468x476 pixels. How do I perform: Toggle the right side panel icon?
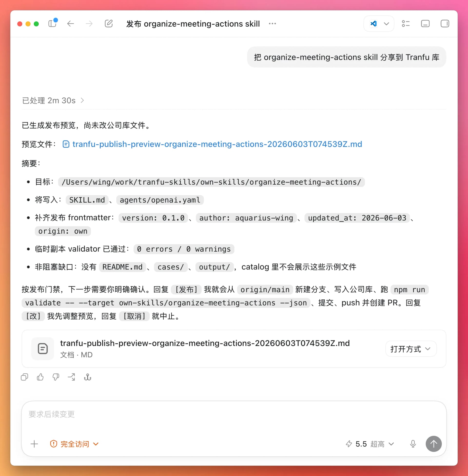pos(445,24)
